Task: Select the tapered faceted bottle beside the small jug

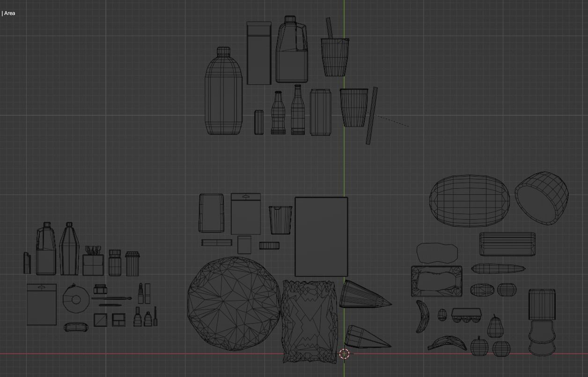Action: coord(69,249)
